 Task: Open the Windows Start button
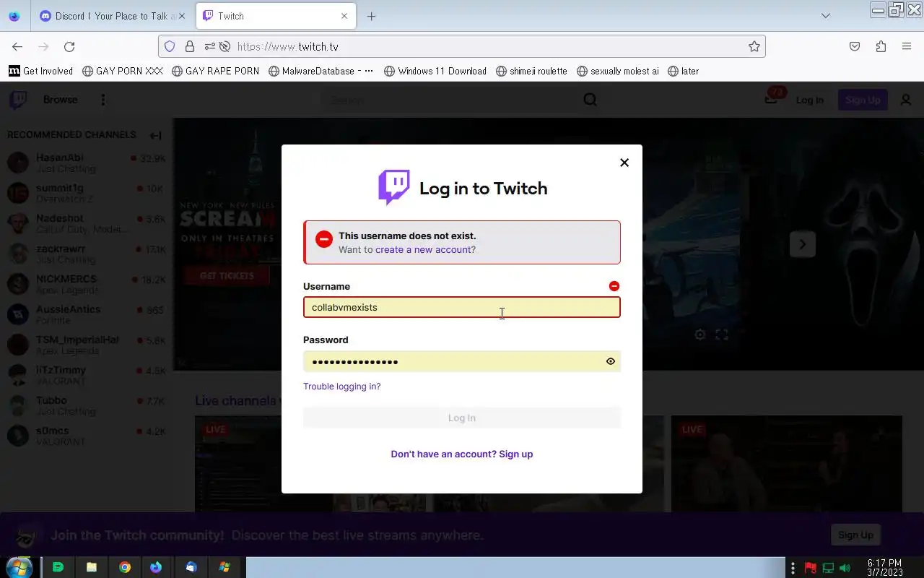(19, 567)
